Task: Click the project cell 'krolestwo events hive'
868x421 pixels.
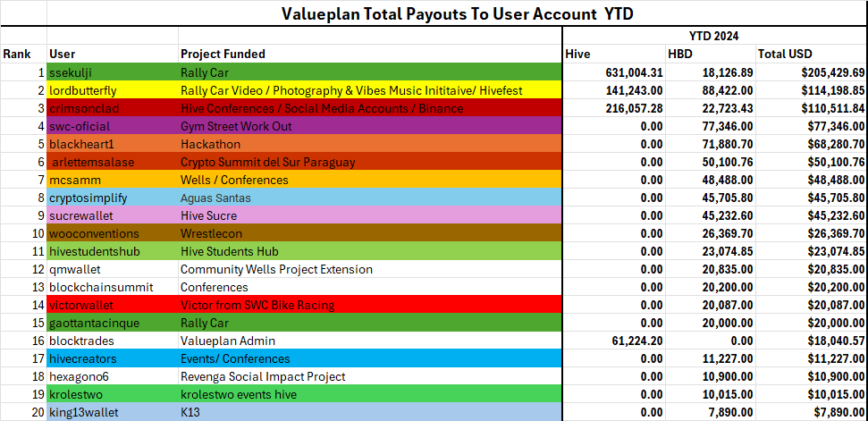Action: coord(370,395)
